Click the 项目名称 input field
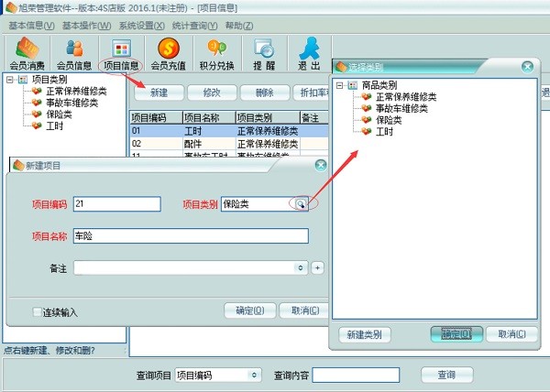 191,235
